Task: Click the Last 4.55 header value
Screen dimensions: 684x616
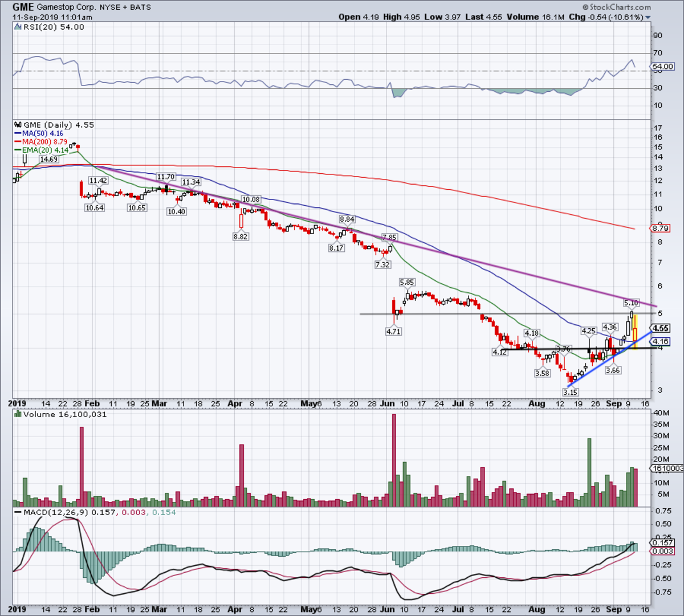Action: point(483,17)
